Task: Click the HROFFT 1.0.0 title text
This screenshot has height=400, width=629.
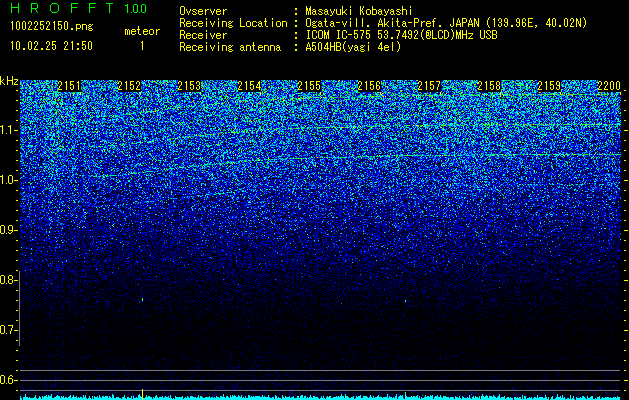Action: [x=79, y=8]
